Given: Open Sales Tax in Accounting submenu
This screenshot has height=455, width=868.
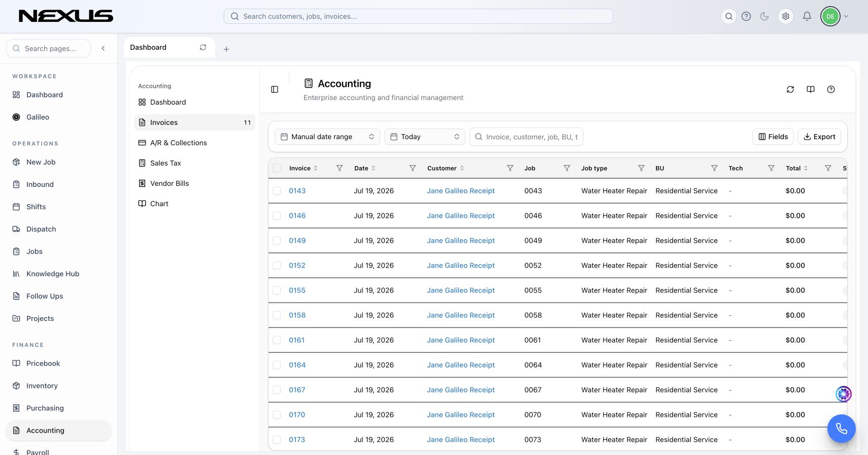Looking at the screenshot, I should pos(194,163).
